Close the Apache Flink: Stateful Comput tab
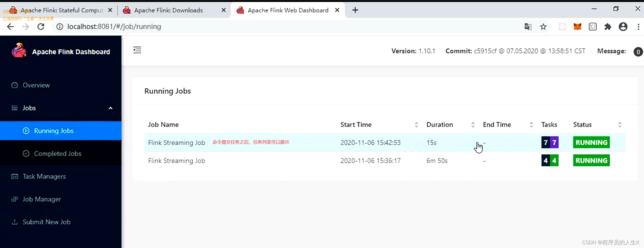The width and height of the screenshot is (644, 248). pos(110,10)
